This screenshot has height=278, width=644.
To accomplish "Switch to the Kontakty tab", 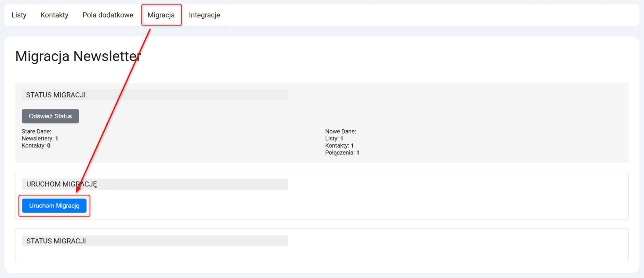I will click(54, 15).
